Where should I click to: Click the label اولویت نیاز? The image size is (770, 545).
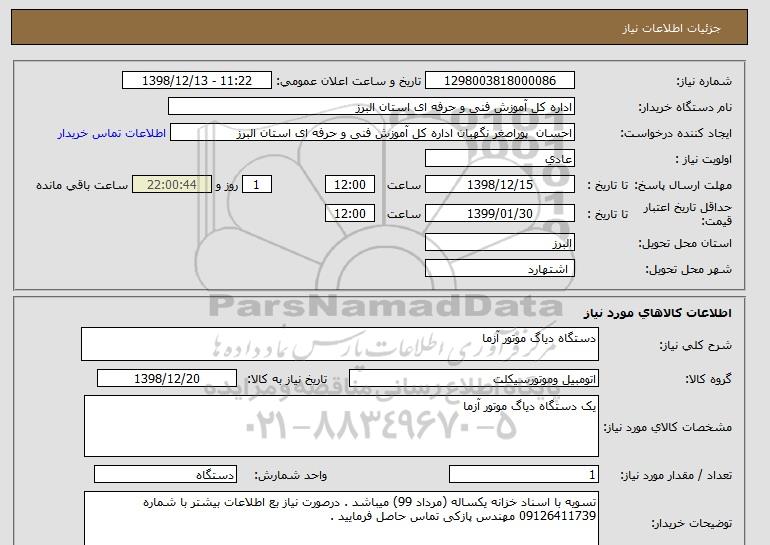(703, 159)
